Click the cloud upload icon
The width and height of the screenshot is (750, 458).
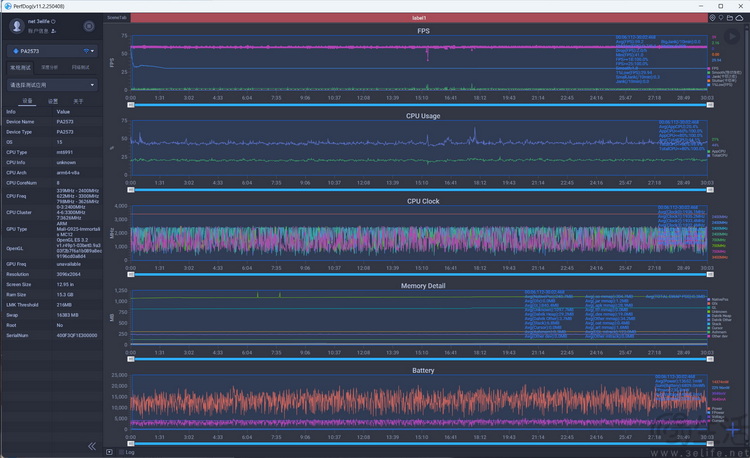pyautogui.click(x=739, y=18)
